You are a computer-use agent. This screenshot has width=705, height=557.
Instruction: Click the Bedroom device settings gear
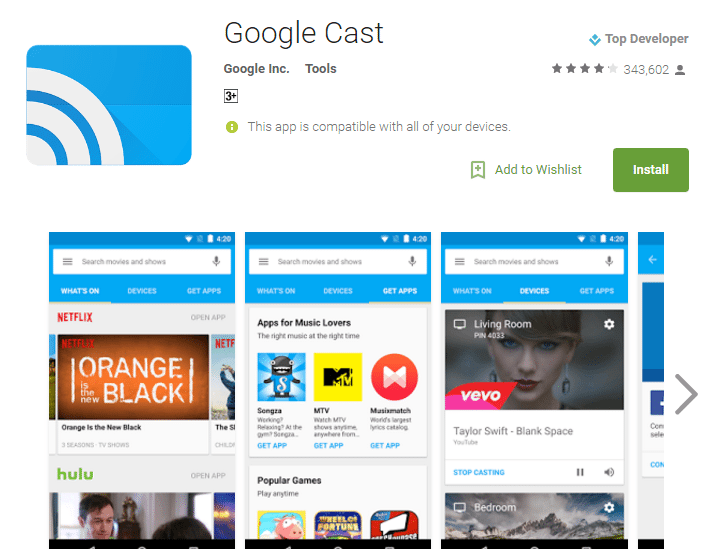(x=609, y=507)
